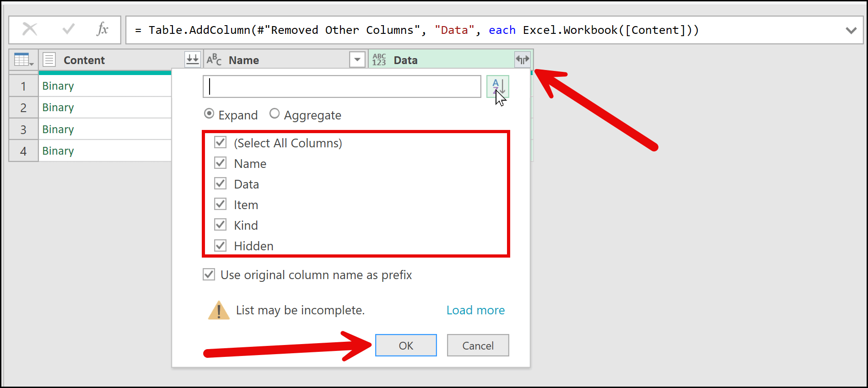Click the ABC text type icon on Name column
Viewport: 868px width, 388px height.
tap(214, 60)
